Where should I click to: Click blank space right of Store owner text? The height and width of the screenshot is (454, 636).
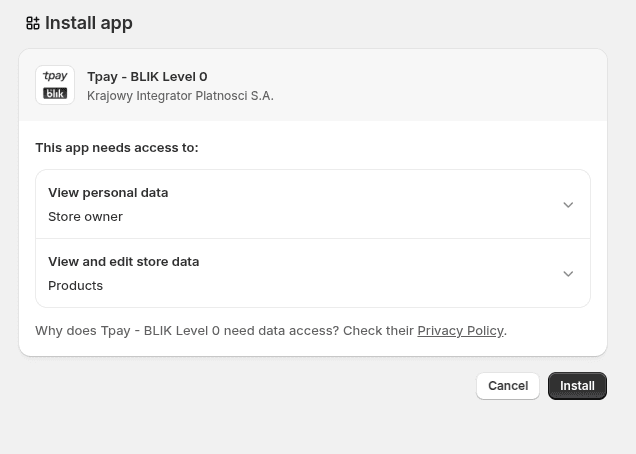click(330, 216)
